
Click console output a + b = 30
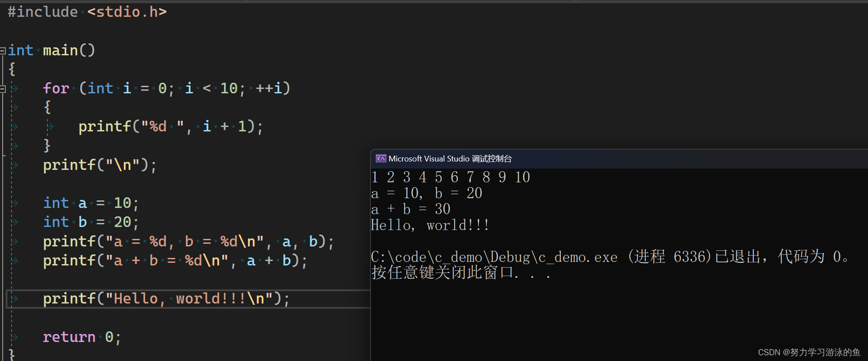pos(411,209)
